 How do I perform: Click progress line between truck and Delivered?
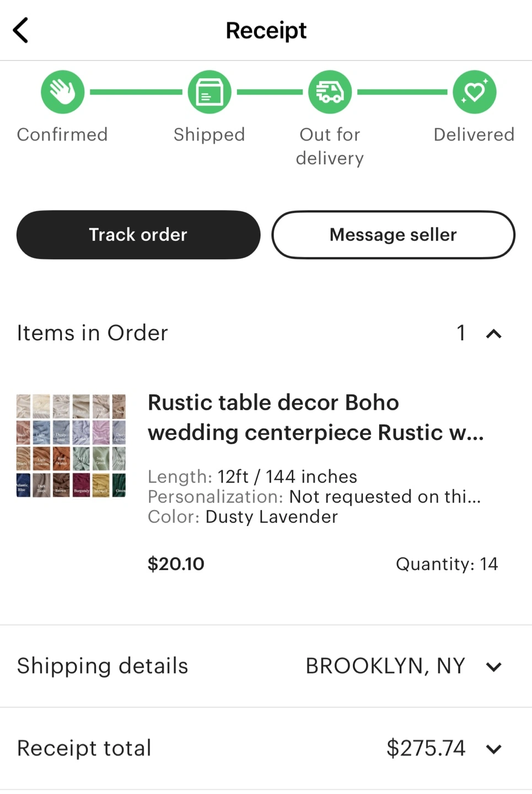(x=402, y=92)
